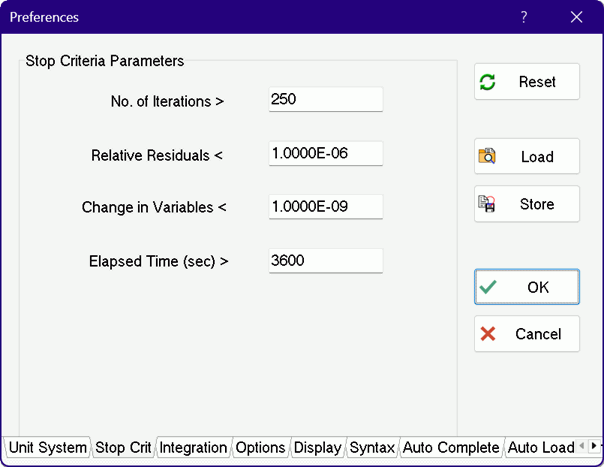Switch to the Auto Complete tab
This screenshot has width=604, height=467.
450,448
